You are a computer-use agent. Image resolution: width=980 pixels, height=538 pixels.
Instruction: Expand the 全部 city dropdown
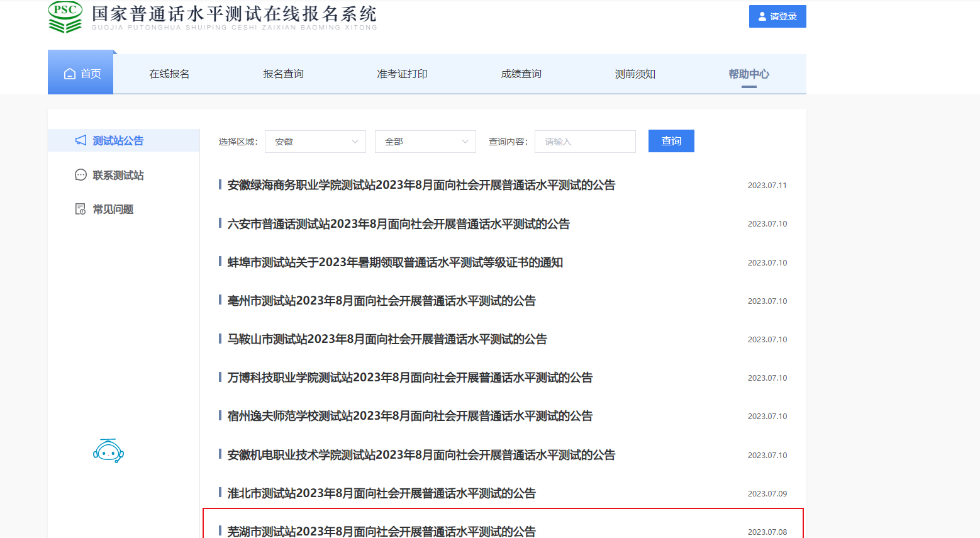(425, 142)
